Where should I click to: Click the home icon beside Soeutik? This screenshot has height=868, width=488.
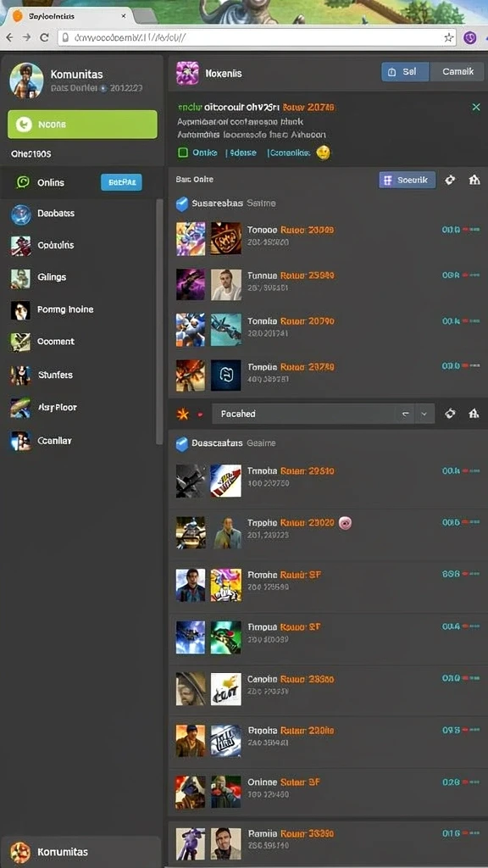click(x=474, y=180)
